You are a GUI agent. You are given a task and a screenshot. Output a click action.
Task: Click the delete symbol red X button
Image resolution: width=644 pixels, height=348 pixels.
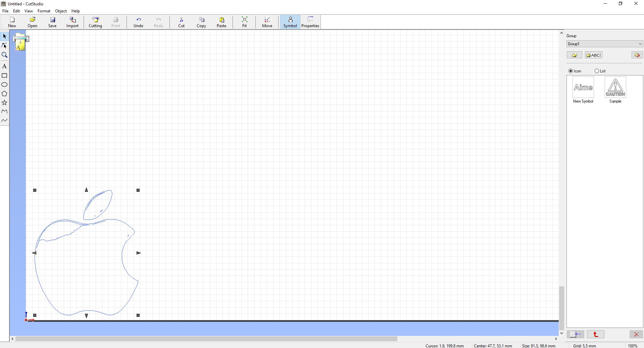(x=636, y=334)
